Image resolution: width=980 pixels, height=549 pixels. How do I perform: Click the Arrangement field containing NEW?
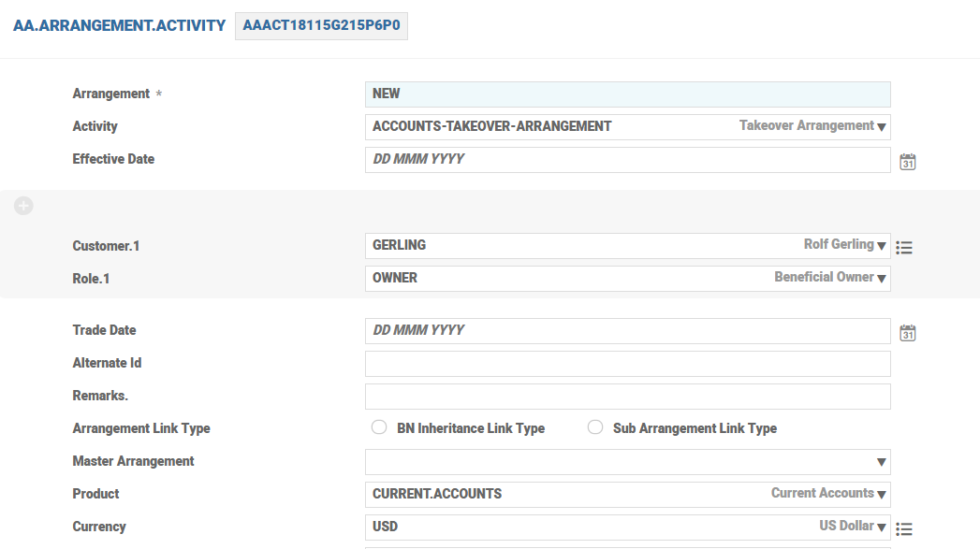pos(627,94)
